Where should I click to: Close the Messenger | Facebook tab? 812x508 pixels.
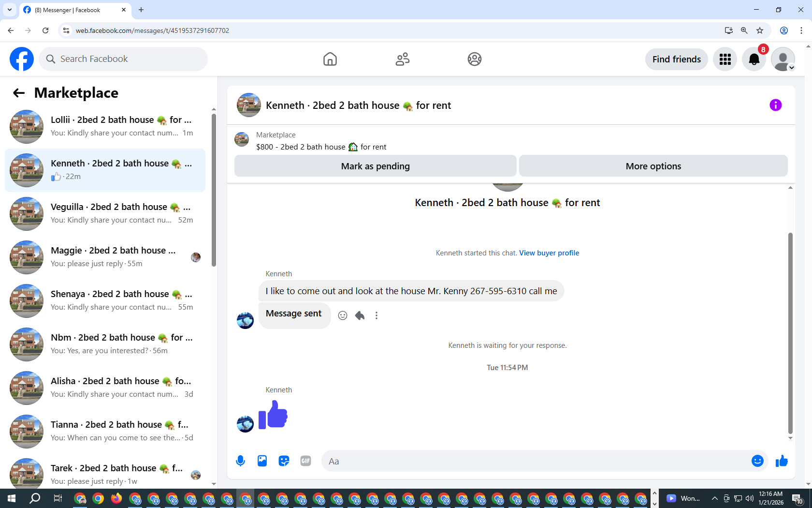coord(124,10)
